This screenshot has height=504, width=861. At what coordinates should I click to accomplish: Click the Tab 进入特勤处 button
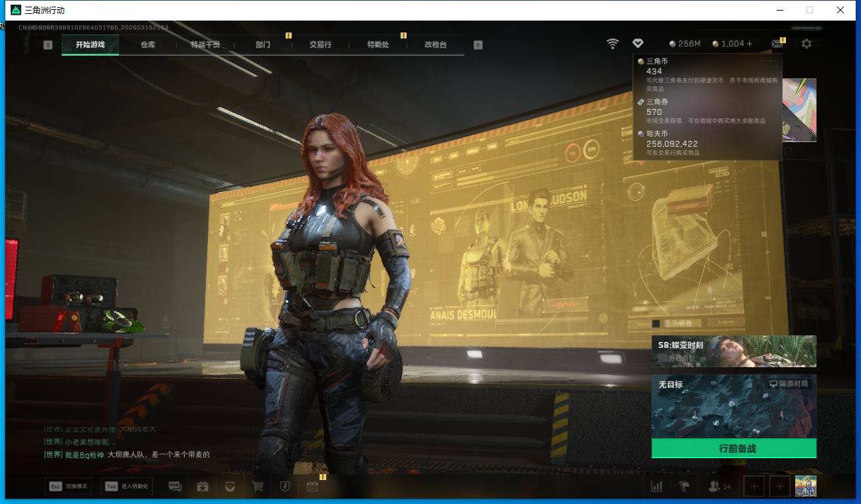126,486
